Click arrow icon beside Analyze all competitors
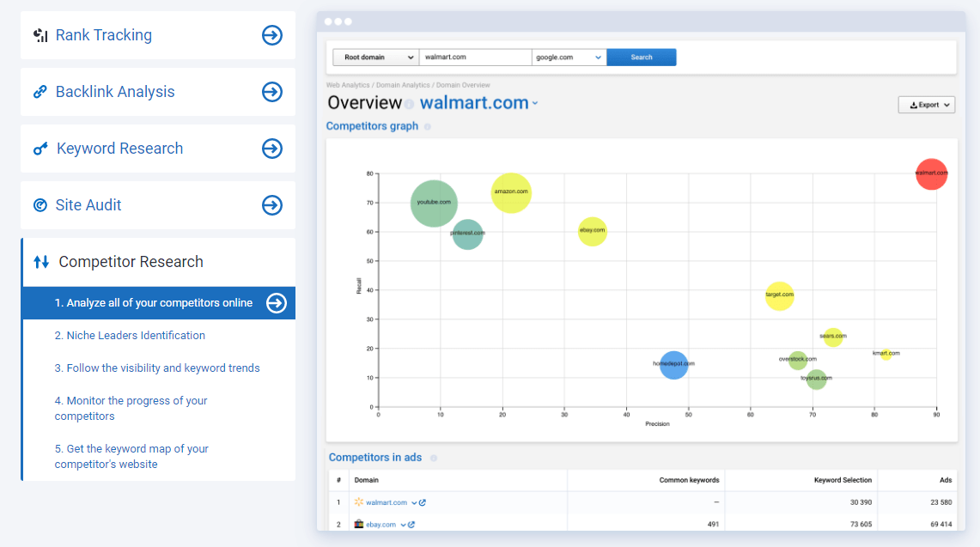Viewport: 980px width, 547px height. tap(277, 303)
